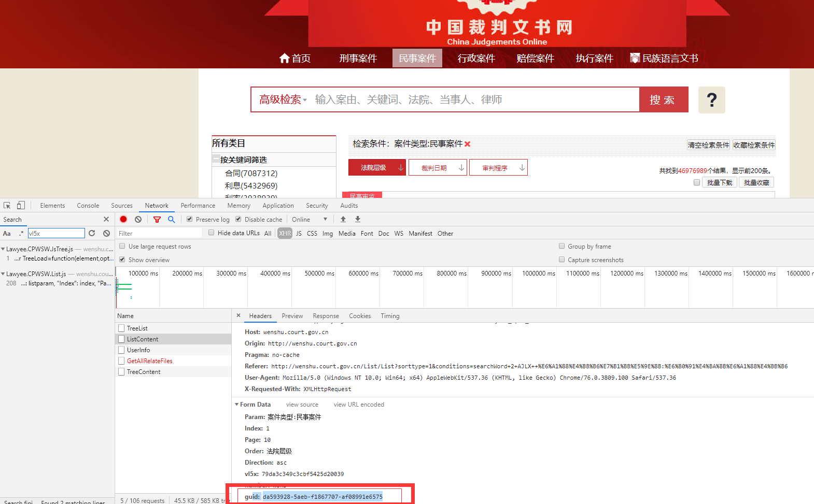The image size is (814, 504).
Task: Click view source link in Form Data
Action: click(302, 405)
